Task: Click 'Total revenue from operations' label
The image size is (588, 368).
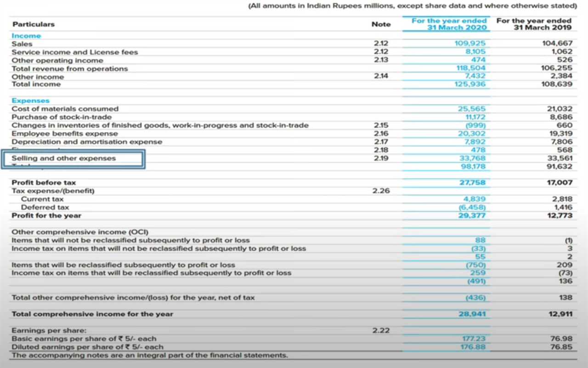Action: (70, 69)
